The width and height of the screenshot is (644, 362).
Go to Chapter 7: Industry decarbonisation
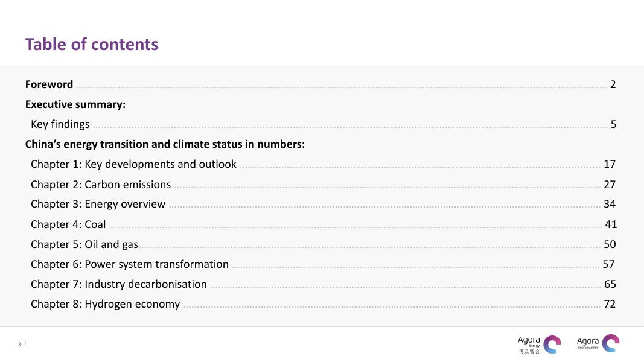pyautogui.click(x=119, y=284)
